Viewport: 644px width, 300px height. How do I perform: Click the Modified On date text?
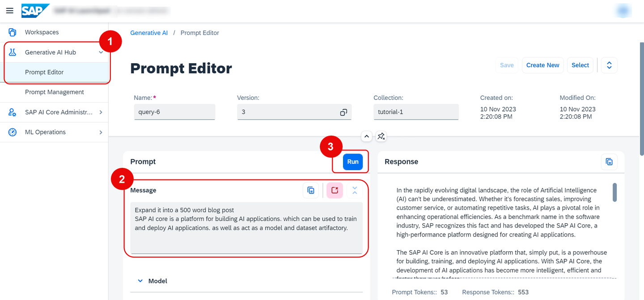[578, 113]
